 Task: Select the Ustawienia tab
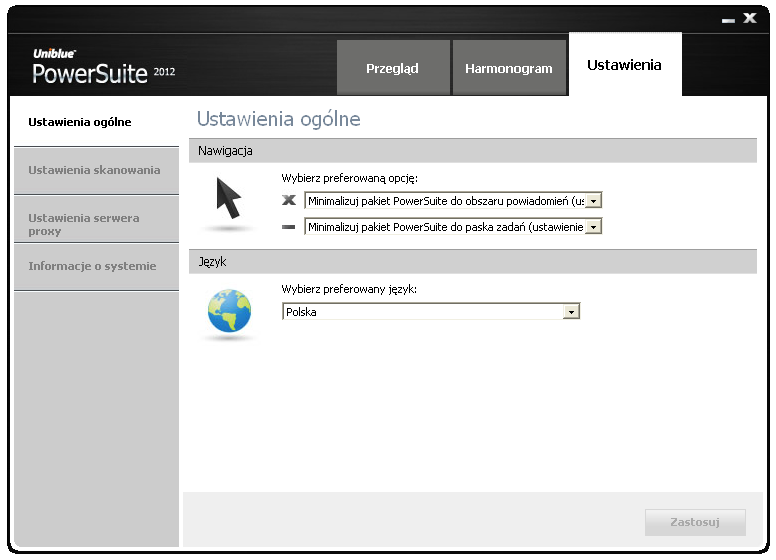(625, 64)
